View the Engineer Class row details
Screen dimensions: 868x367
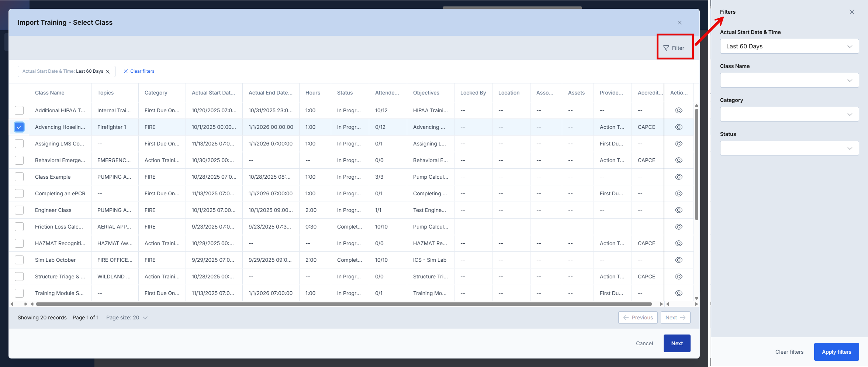tap(678, 210)
